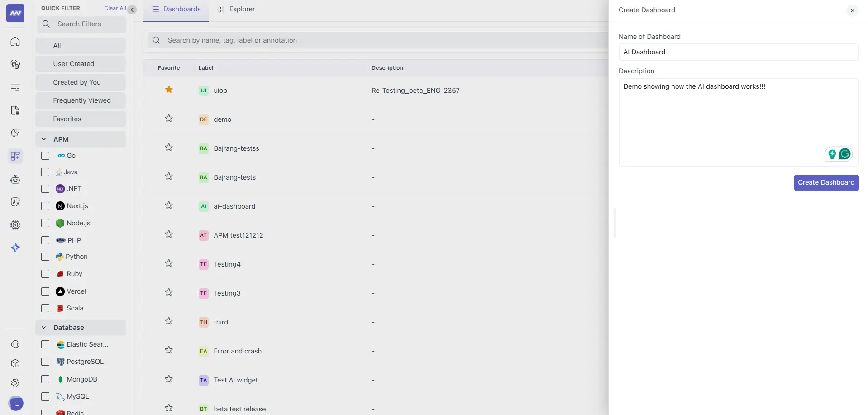Favorite the demo dashboard star

169,119
